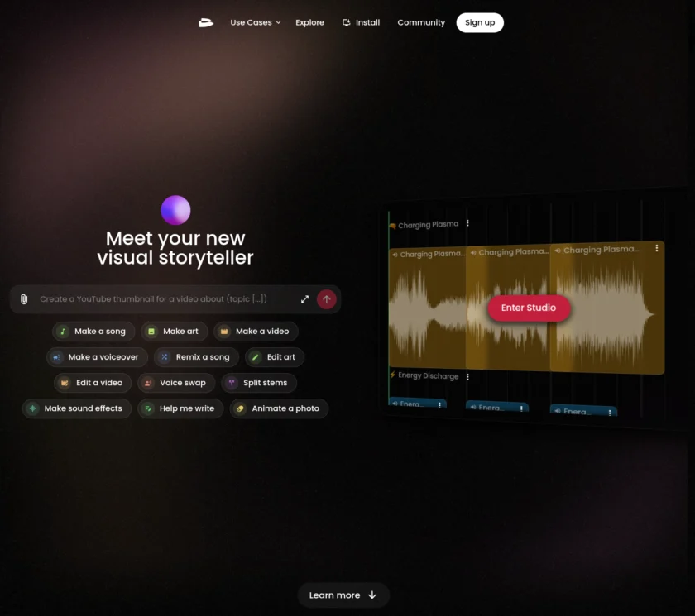
Task: Click Learn more down arrow button
Action: click(343, 595)
